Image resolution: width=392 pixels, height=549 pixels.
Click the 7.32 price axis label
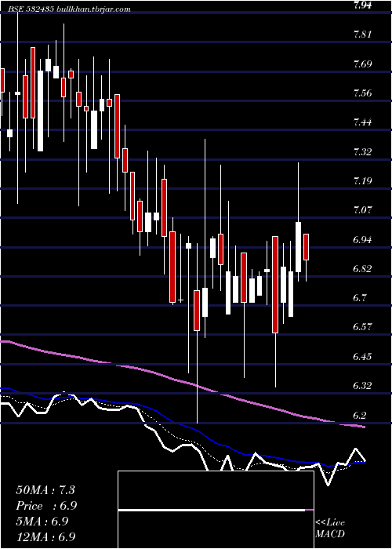tap(362, 151)
